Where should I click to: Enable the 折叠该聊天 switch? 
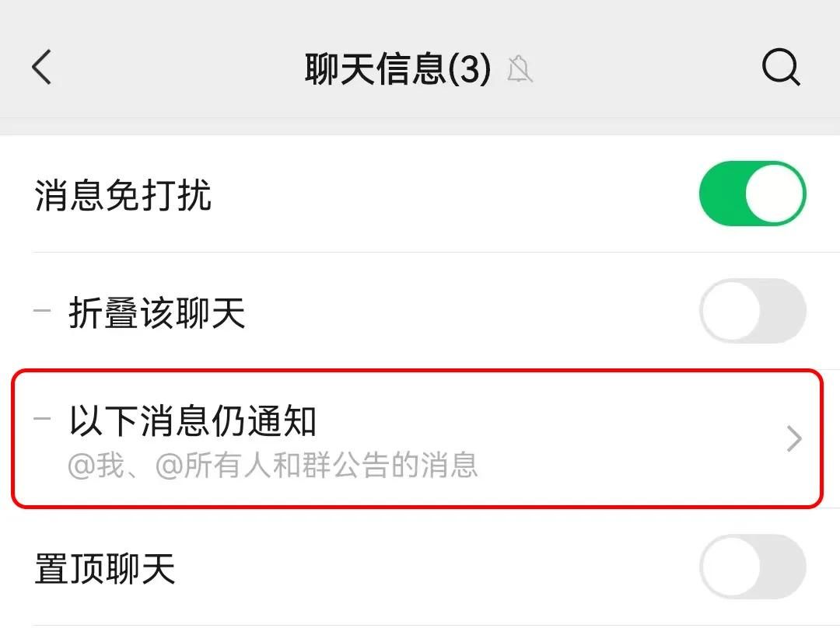(x=752, y=312)
